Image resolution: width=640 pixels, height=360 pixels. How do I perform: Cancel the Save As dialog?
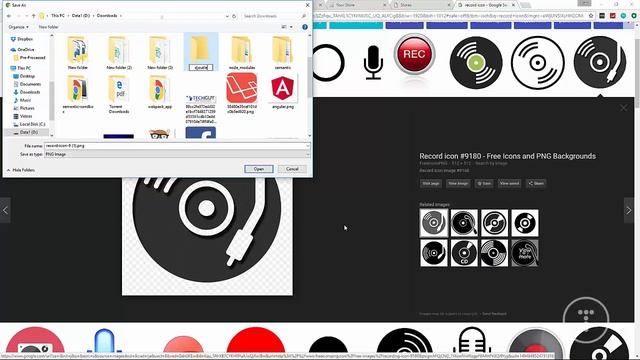coord(292,169)
